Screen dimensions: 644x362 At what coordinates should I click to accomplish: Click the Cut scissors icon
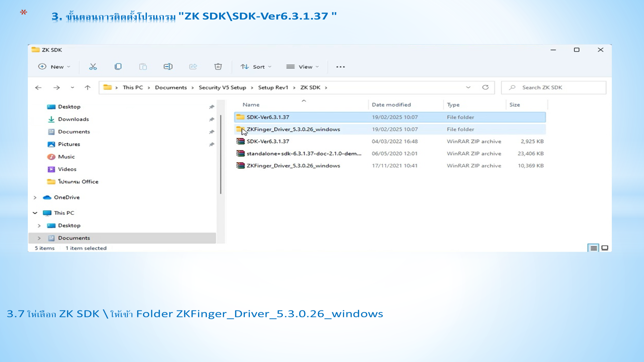[93, 67]
